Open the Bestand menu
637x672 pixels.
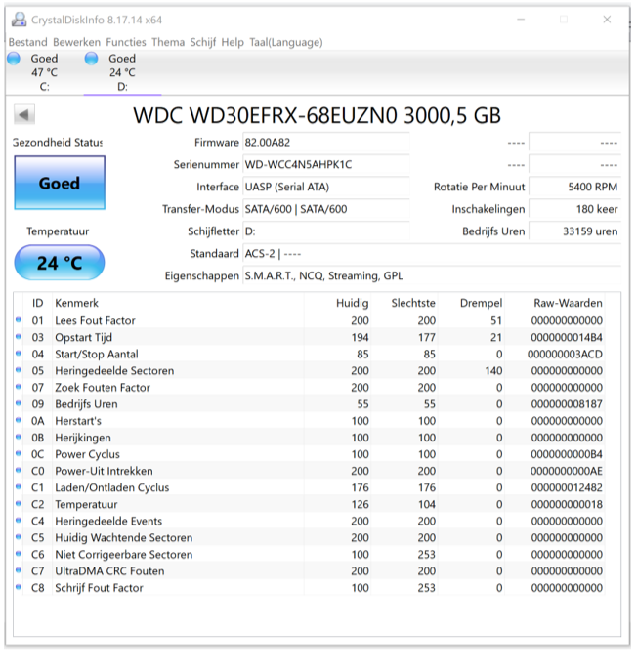pyautogui.click(x=28, y=42)
